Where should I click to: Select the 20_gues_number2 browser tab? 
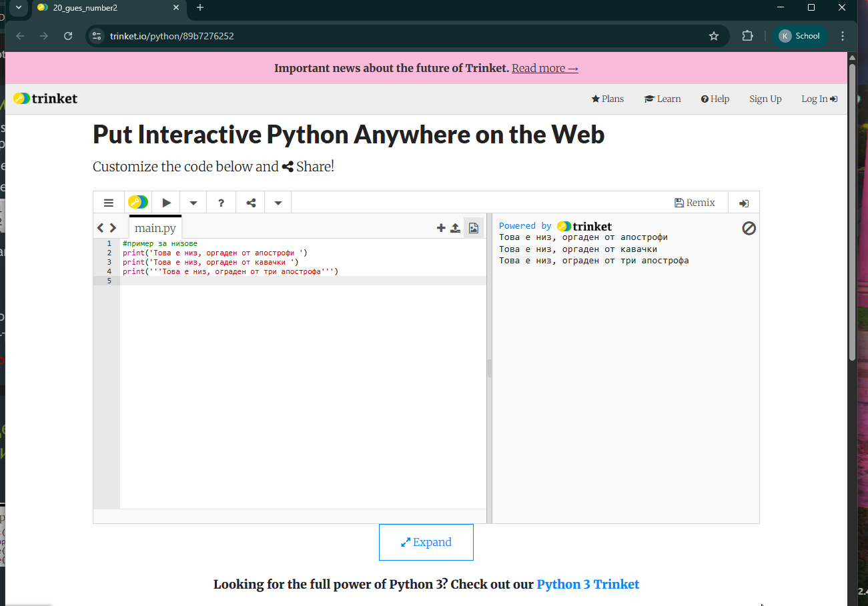(109, 7)
